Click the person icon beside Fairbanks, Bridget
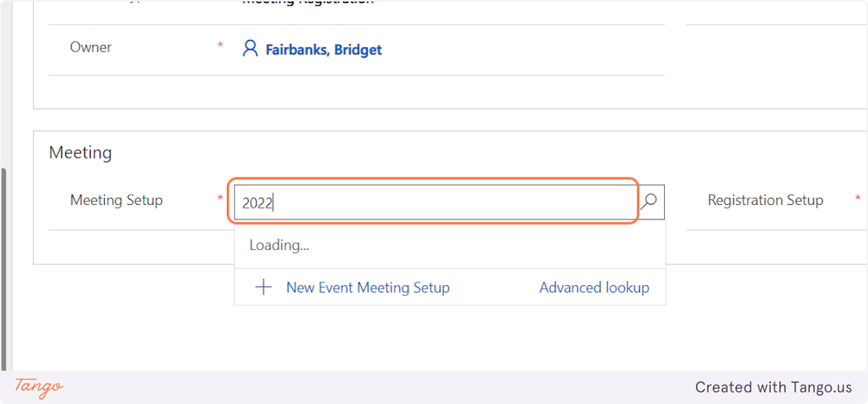 click(250, 49)
